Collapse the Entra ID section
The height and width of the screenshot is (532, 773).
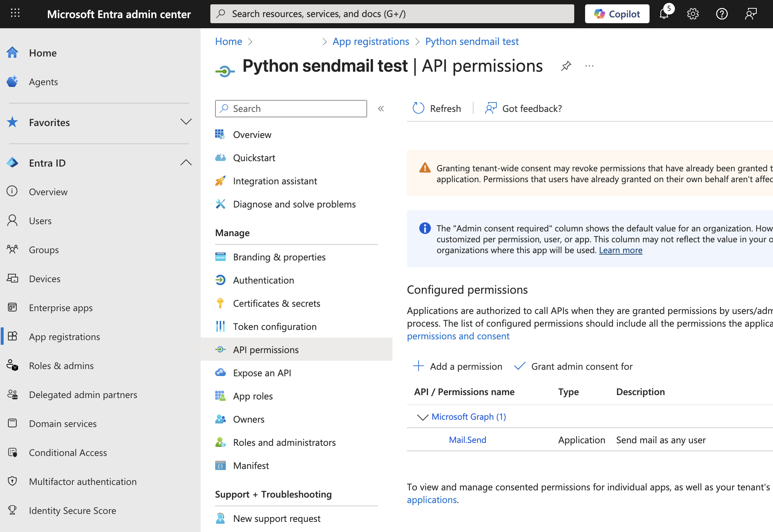point(186,163)
